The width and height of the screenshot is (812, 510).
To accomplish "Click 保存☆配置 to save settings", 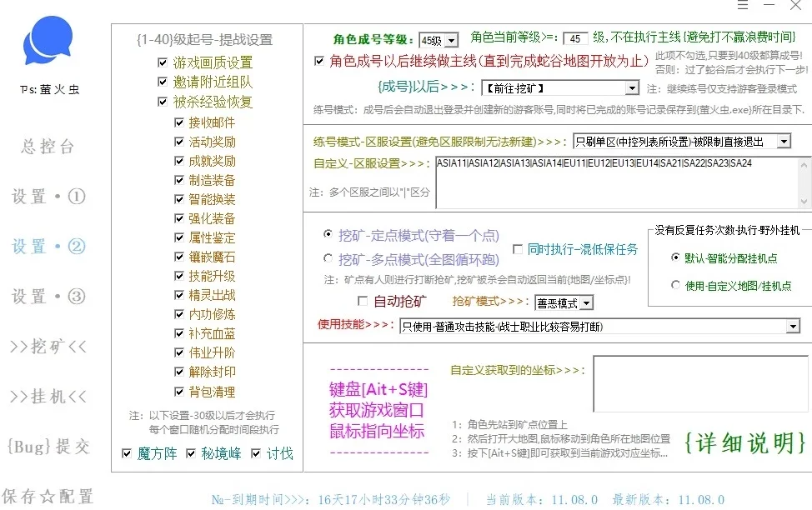I will point(48,497).
